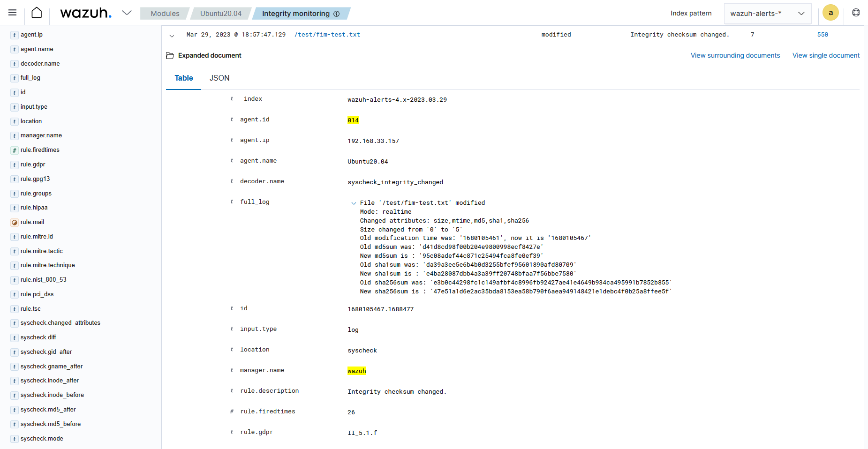Click View single document
Image resolution: width=868 pixels, height=449 pixels.
coord(826,55)
